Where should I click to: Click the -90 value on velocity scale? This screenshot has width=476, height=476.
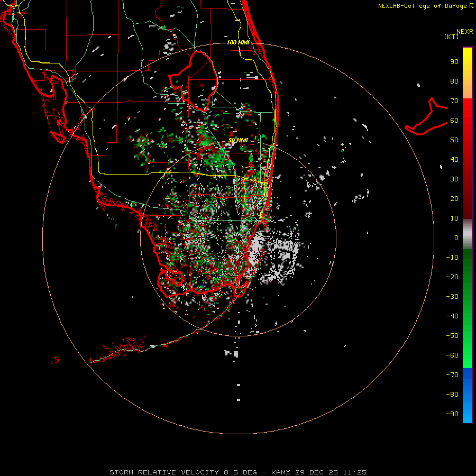pyautogui.click(x=452, y=414)
